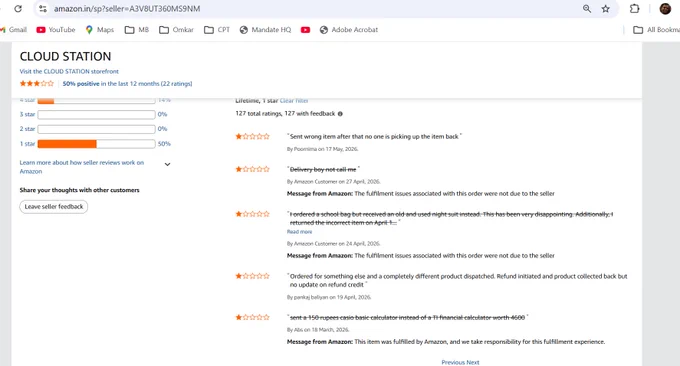The image size is (680, 366).
Task: Click '127 total ratings, 127 with feedback' text
Action: click(285, 114)
